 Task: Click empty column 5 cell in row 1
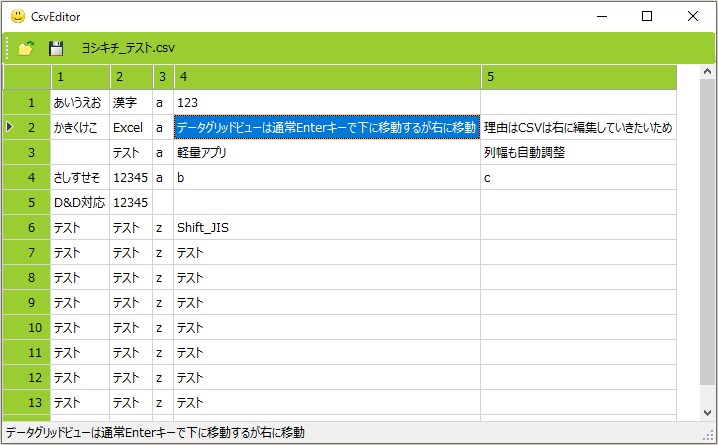coord(579,102)
